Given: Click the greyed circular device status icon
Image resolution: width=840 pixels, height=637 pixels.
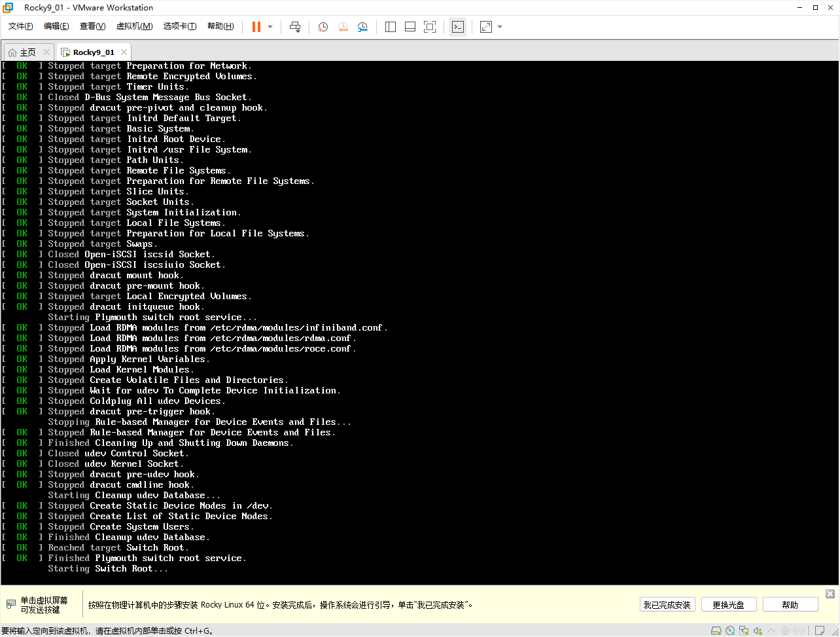Looking at the screenshot, I should pyautogui.click(x=785, y=630).
